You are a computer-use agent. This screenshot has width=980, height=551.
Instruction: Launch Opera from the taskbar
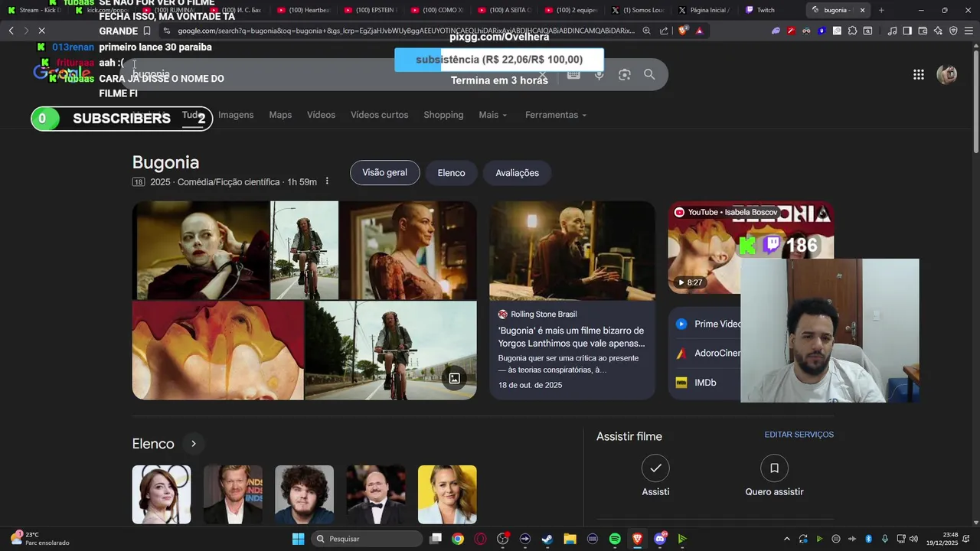[480, 539]
